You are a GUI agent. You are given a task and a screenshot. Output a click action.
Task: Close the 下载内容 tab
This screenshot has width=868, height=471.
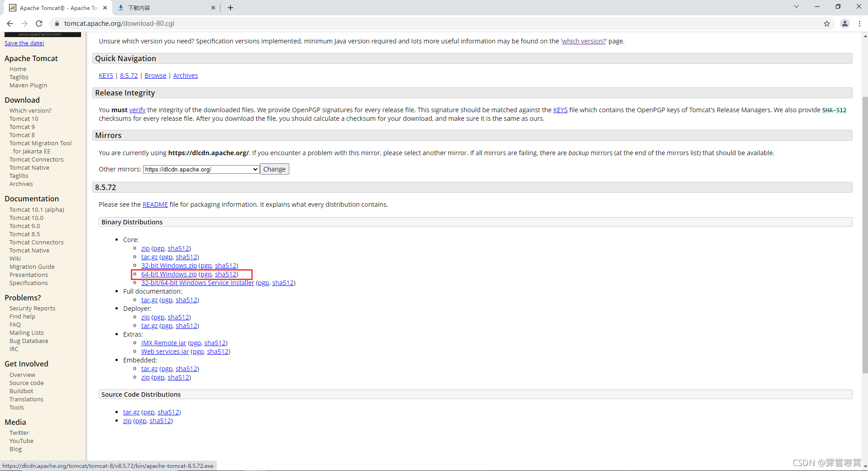tap(213, 8)
